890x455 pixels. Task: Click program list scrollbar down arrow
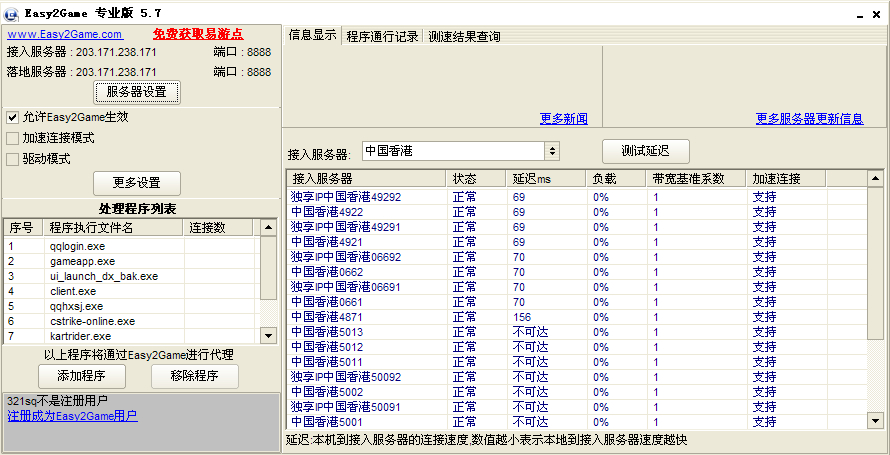268,336
